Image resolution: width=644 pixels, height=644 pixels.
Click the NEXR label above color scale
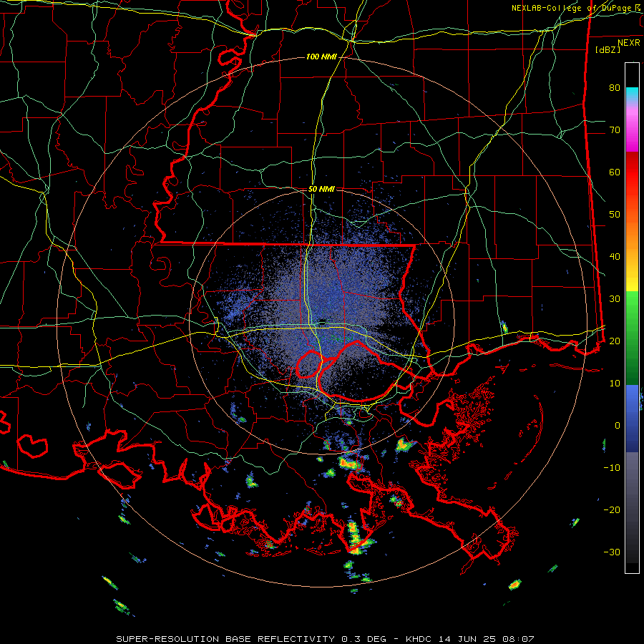(629, 43)
